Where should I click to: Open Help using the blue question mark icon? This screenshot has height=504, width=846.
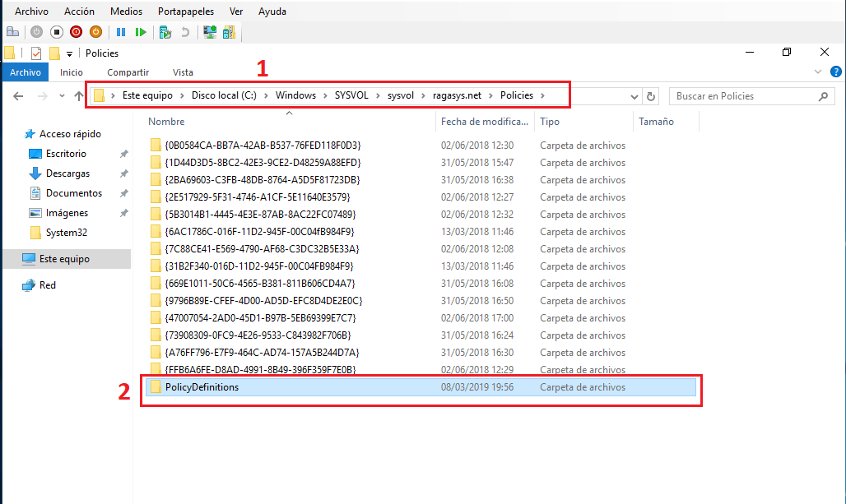point(837,72)
